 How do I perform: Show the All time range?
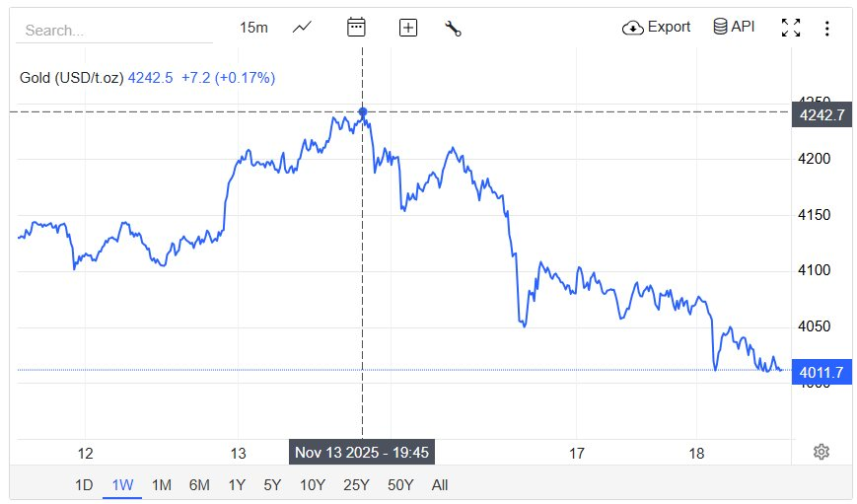(440, 485)
